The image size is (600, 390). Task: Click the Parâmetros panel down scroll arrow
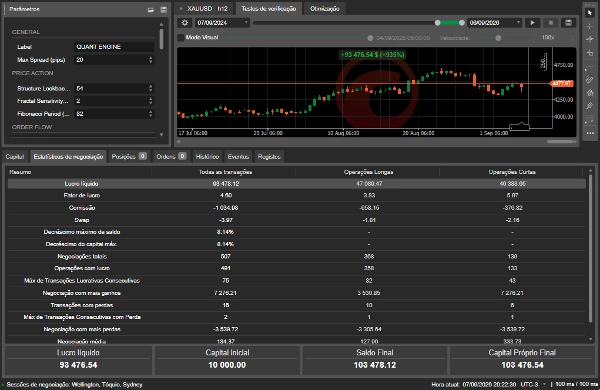pos(161,135)
